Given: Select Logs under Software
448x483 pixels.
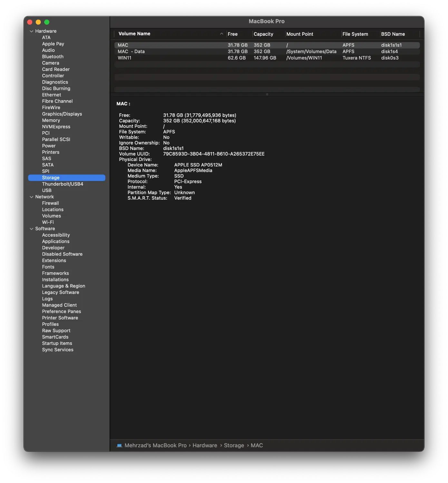Looking at the screenshot, I should click(47, 299).
